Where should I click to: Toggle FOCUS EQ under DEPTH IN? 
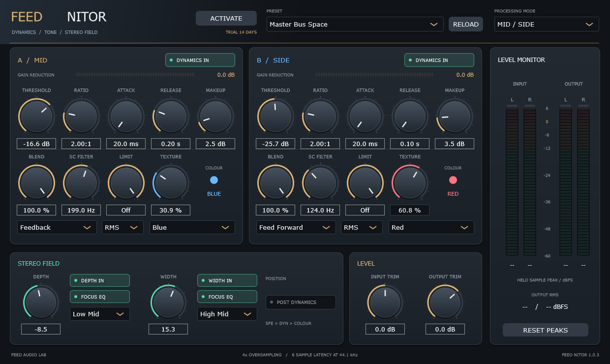coord(100,297)
